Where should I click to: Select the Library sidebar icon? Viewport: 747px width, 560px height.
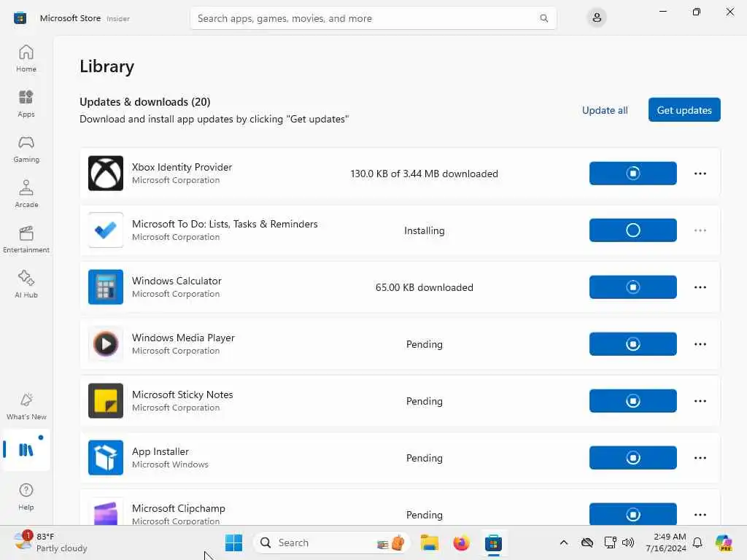click(26, 449)
